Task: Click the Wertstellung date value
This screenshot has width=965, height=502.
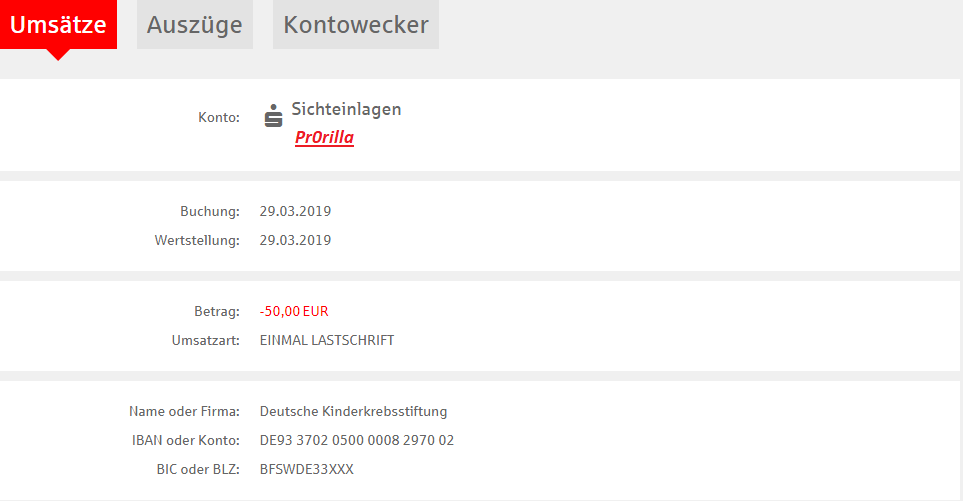Action: coord(295,240)
